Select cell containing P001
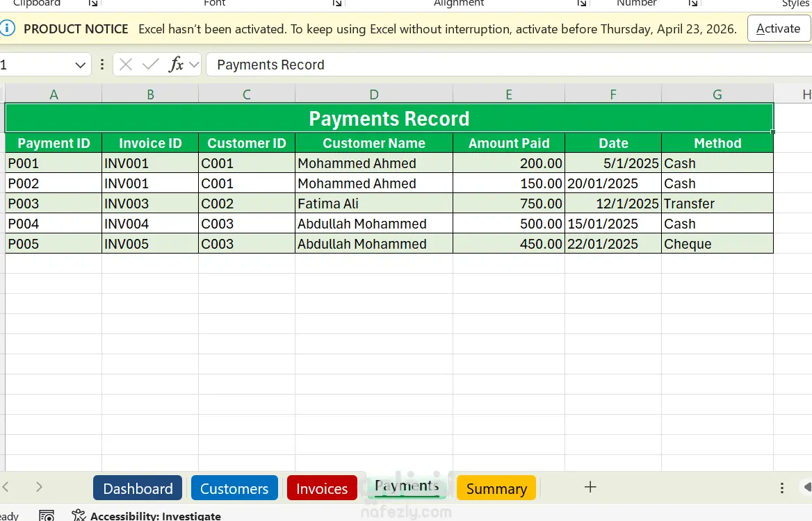812x521 pixels. (54, 163)
